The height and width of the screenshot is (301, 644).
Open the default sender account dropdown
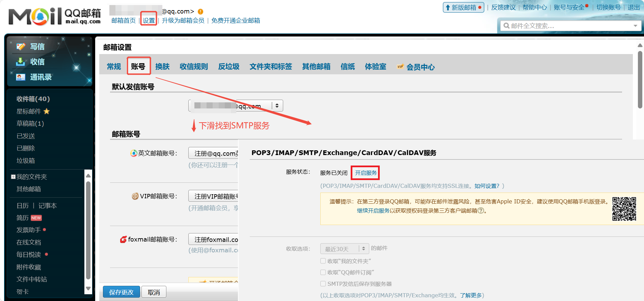click(x=236, y=106)
